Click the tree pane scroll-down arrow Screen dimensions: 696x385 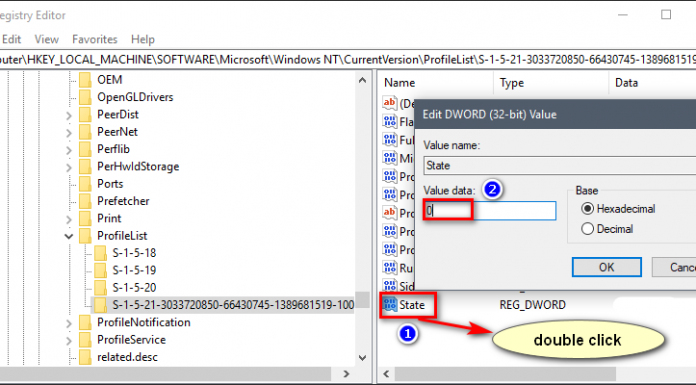(362, 357)
